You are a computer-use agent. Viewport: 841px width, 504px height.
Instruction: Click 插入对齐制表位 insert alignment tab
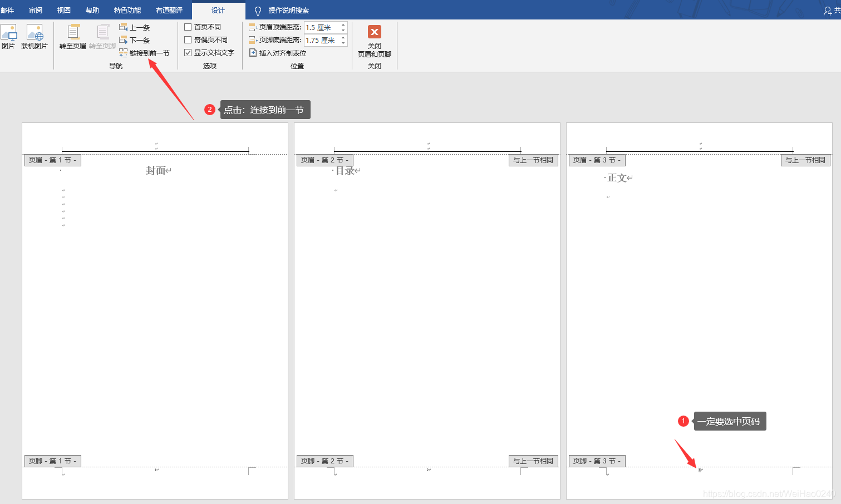coord(278,53)
